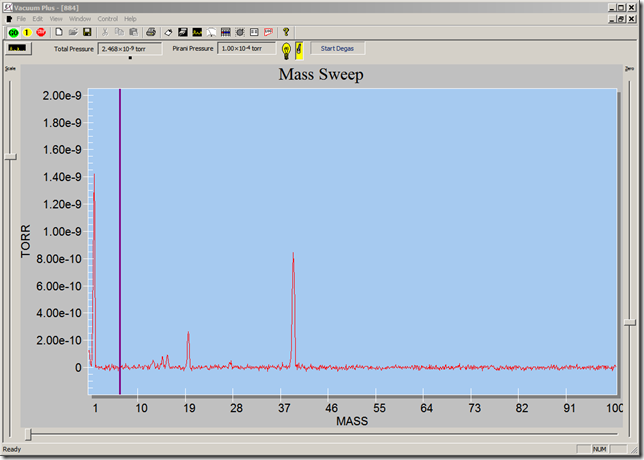Viewport: 644px width, 460px height.
Task: Open the Help menu
Action: click(x=130, y=19)
